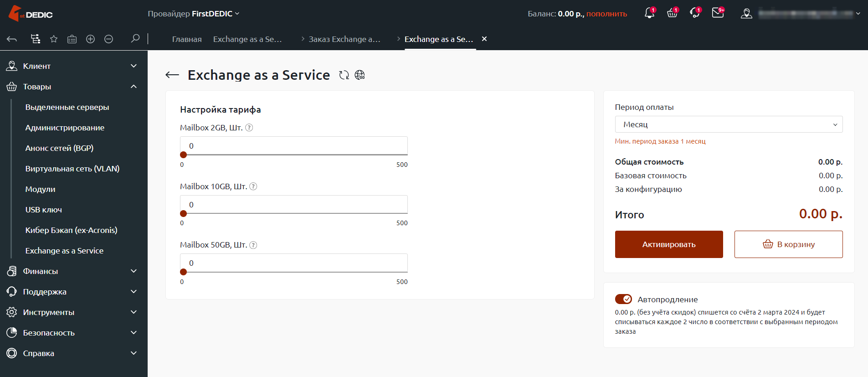Open Виртуальная сеть (VLAN) menu item
This screenshot has height=377, width=868.
[x=72, y=169]
